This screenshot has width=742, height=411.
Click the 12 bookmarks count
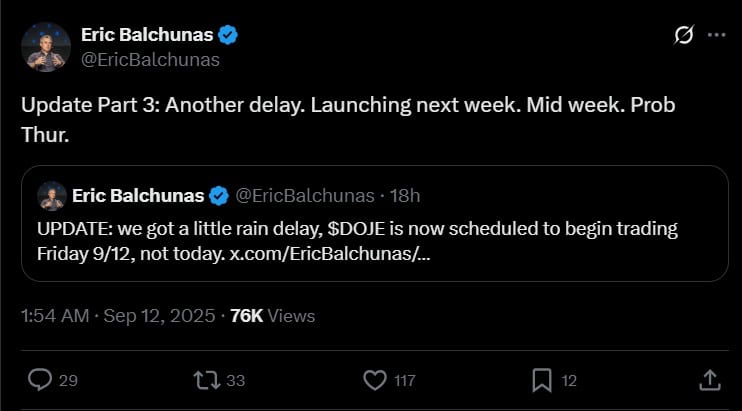pyautogui.click(x=569, y=380)
